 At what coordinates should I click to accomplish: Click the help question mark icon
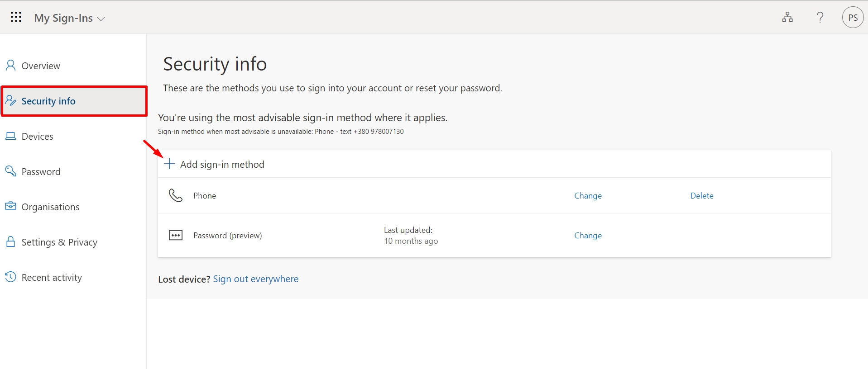(820, 18)
